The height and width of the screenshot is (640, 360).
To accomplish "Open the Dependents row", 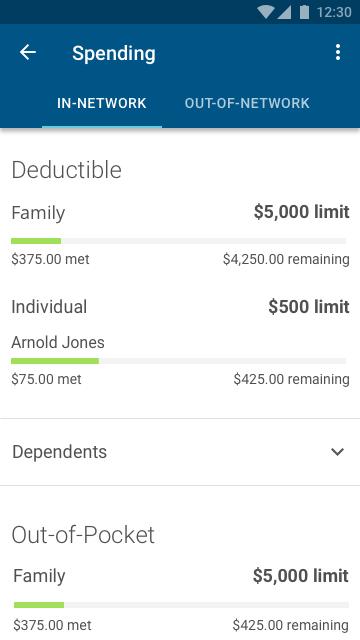I will click(x=180, y=452).
